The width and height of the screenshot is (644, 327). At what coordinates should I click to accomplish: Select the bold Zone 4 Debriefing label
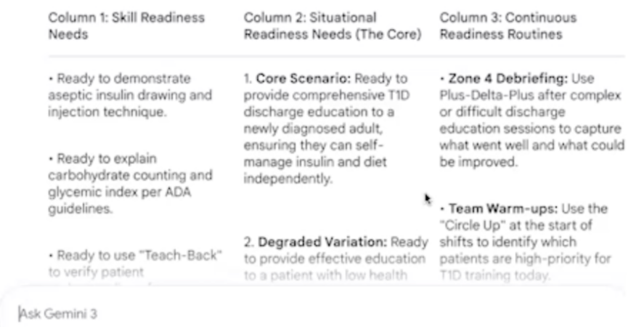508,78
